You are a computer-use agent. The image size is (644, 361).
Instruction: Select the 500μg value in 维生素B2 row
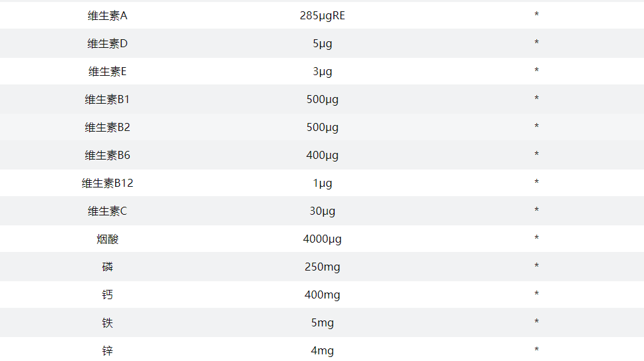(322, 127)
